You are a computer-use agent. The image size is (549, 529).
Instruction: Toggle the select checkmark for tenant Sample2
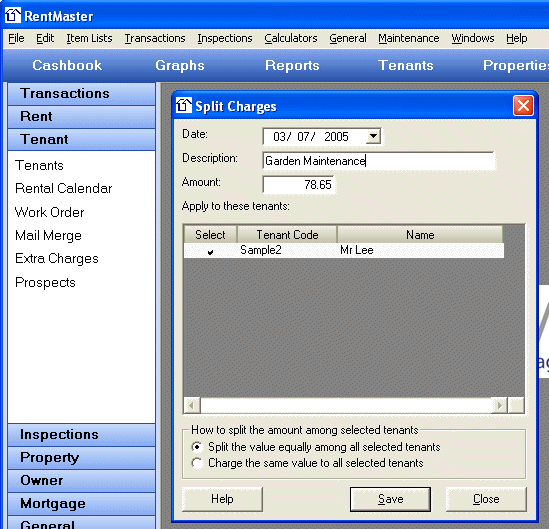210,252
